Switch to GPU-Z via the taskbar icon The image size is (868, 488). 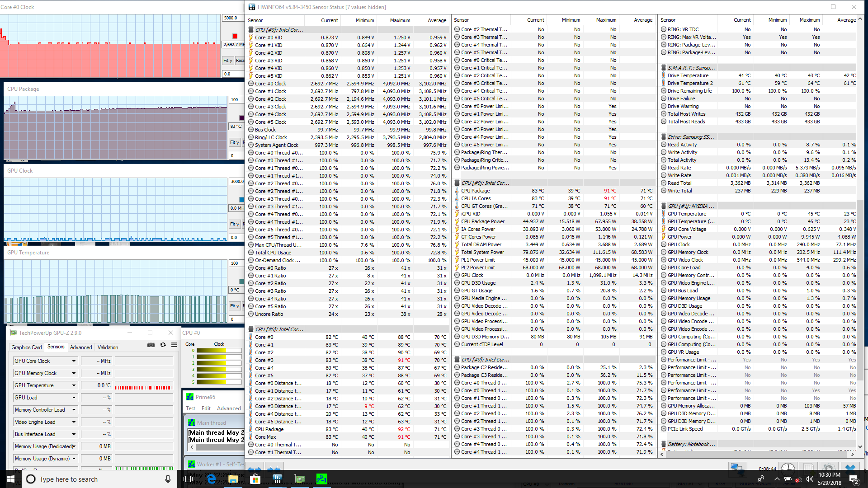pos(299,479)
